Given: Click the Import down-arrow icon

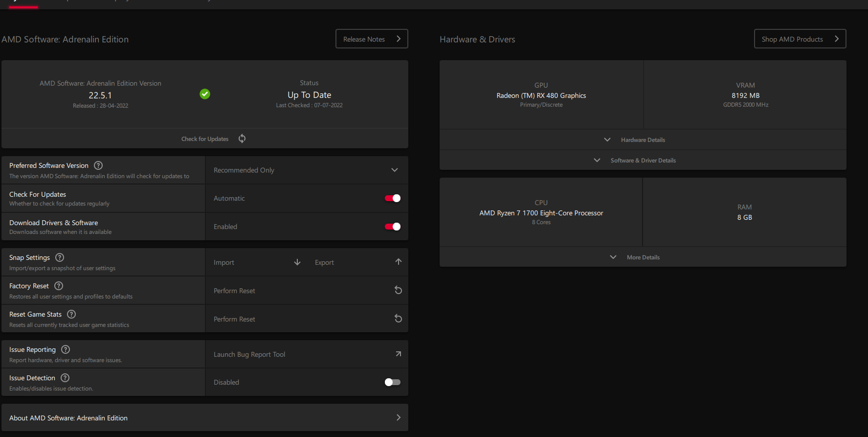Looking at the screenshot, I should (297, 262).
